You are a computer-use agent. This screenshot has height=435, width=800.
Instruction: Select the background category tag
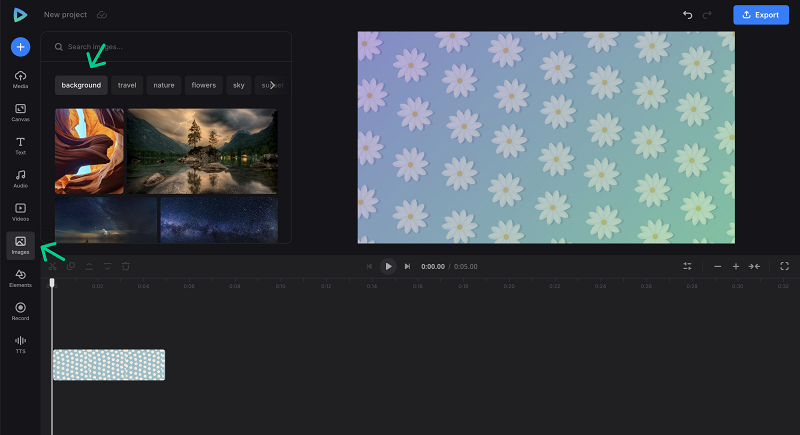(x=81, y=85)
